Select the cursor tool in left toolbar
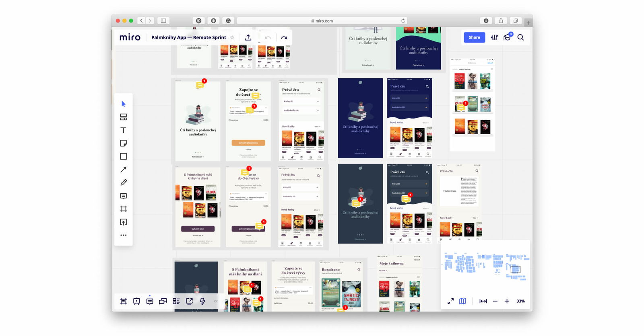Viewport: 644px width, 336px height. [124, 104]
